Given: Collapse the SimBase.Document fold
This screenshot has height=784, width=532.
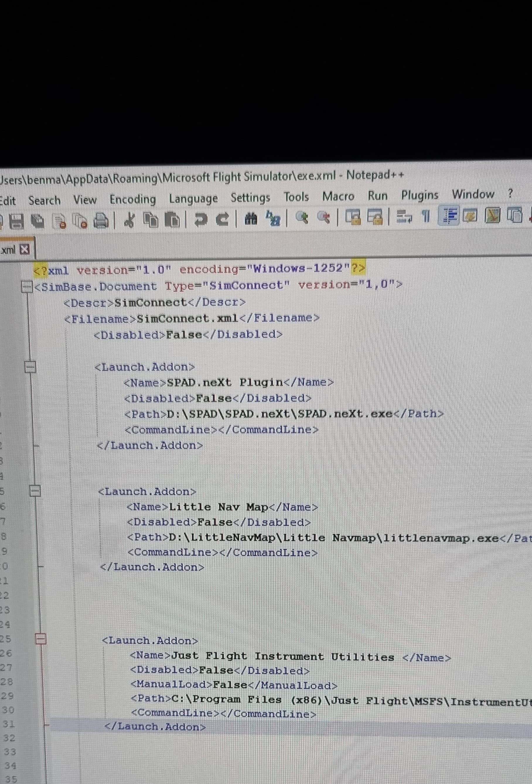Looking at the screenshot, I should click(x=26, y=286).
